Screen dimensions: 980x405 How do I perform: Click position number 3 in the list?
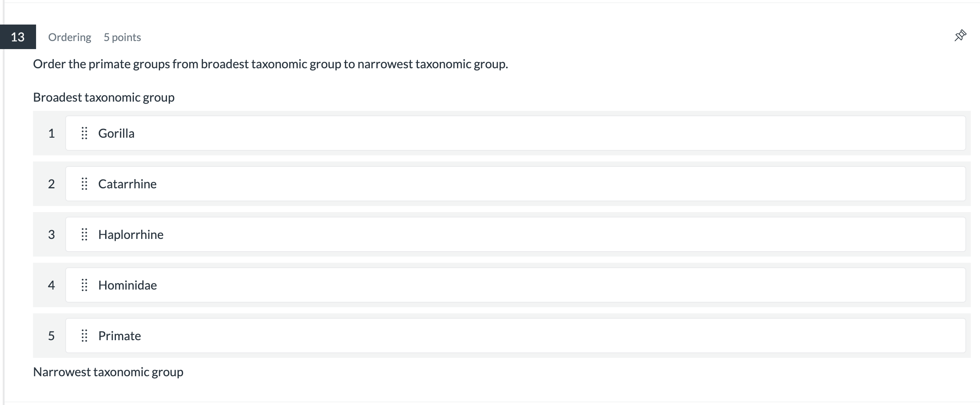click(x=51, y=235)
